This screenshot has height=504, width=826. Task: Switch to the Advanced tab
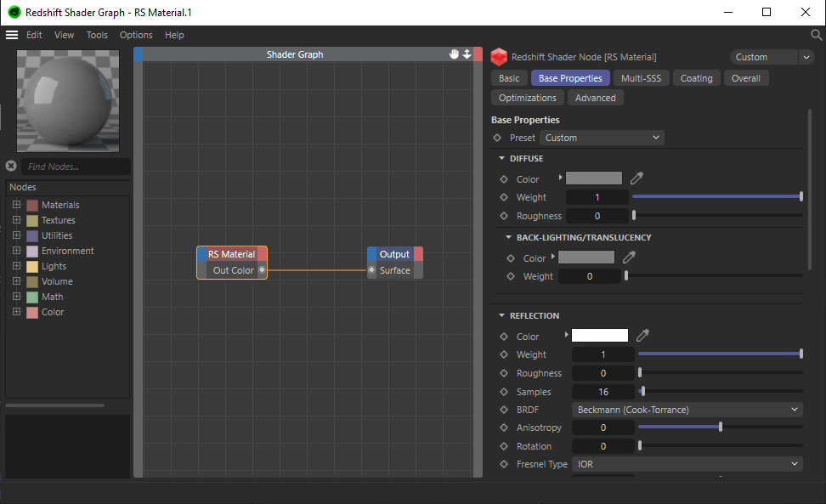click(x=595, y=98)
